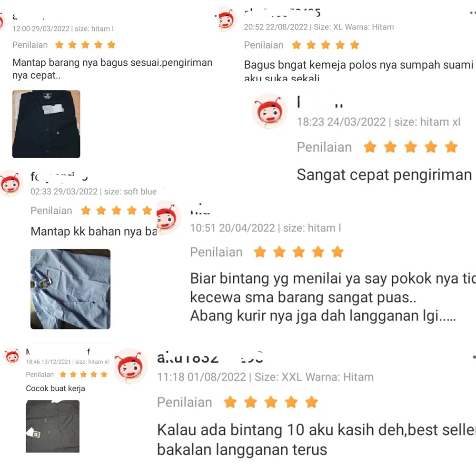
Task: Open the dark grey shirt photo under 'Cocok buat kerja'
Action: [x=52, y=426]
